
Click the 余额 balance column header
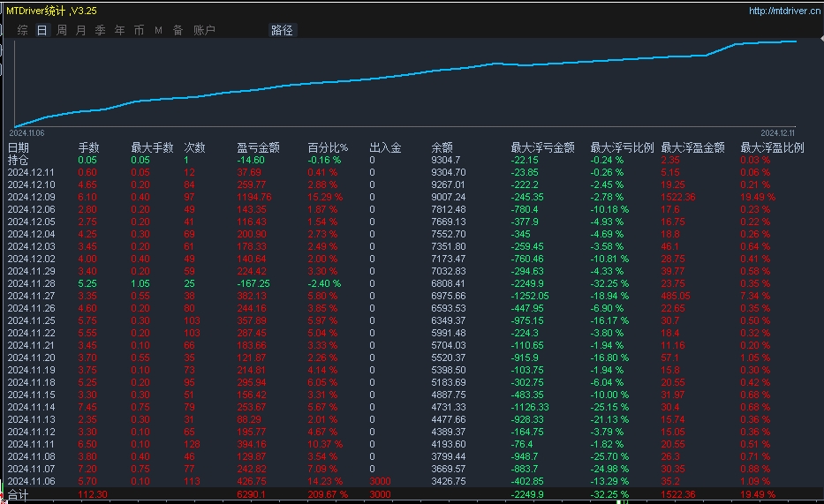pyautogui.click(x=442, y=147)
